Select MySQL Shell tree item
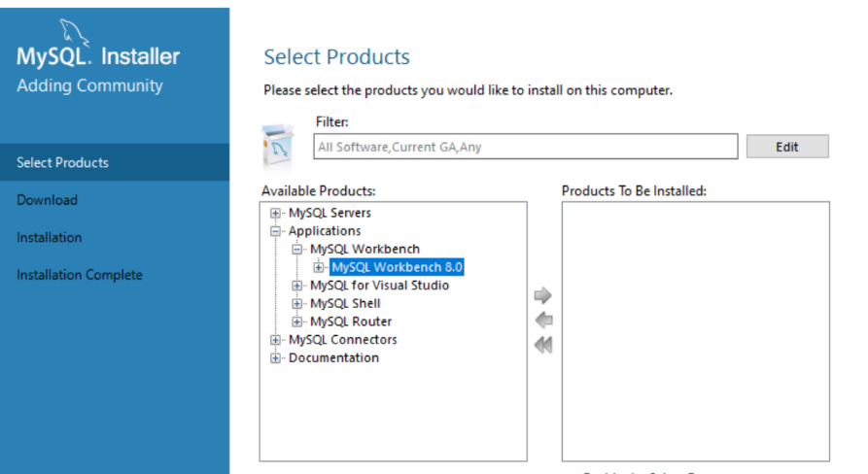The width and height of the screenshot is (868, 474). click(345, 304)
